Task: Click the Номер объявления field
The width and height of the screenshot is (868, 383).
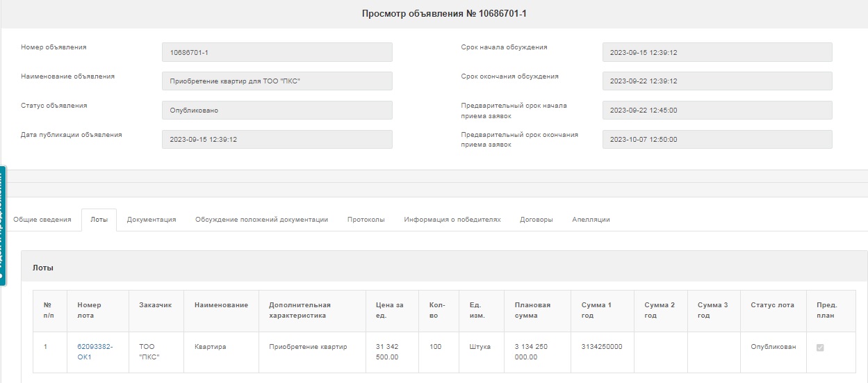Action: (x=277, y=52)
